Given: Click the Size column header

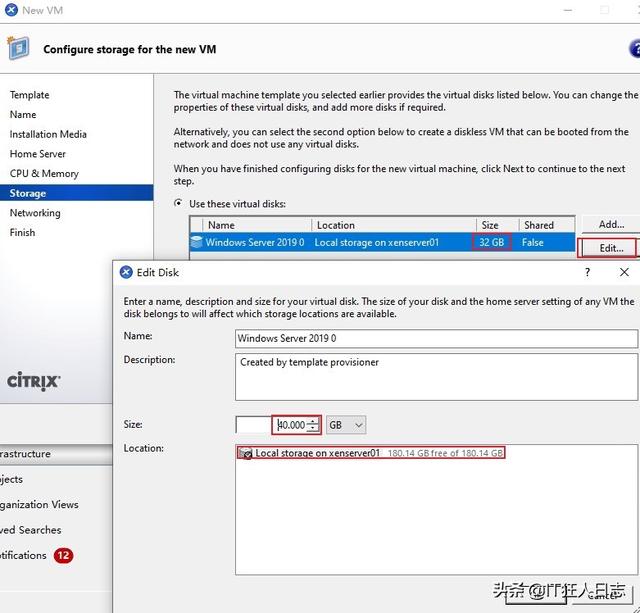Looking at the screenshot, I should click(497, 225).
